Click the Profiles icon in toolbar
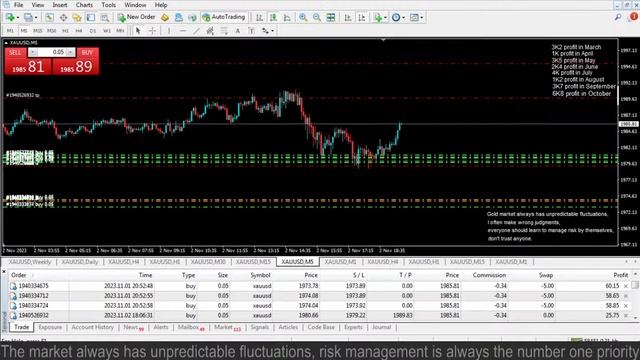The width and height of the screenshot is (640, 360). [28, 18]
